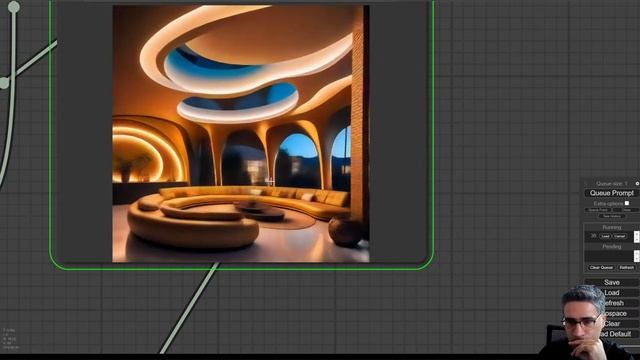Click the Pending section heading
This screenshot has width=640, height=360.
click(611, 247)
